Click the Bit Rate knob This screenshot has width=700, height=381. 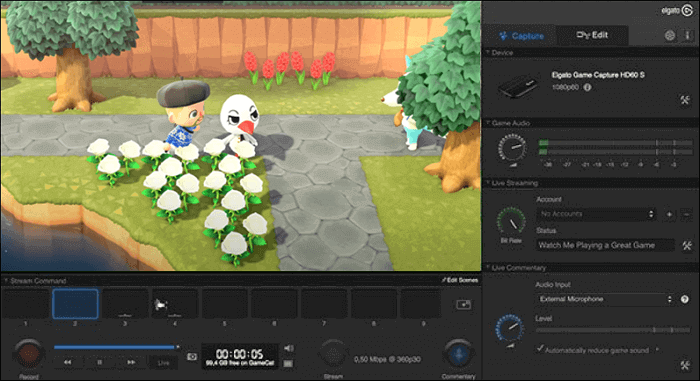(x=511, y=221)
